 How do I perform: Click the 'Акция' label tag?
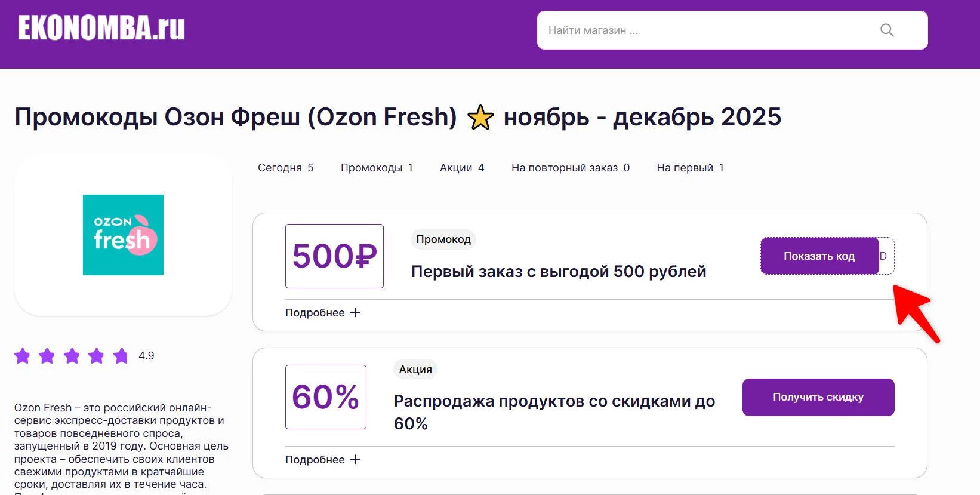pos(415,370)
